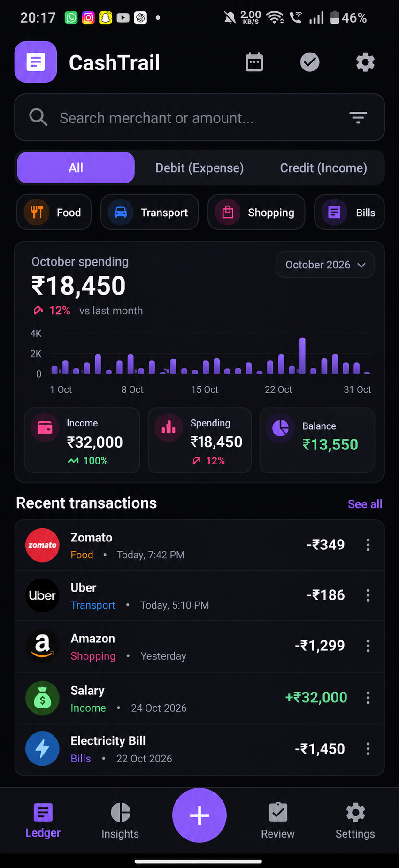399x868 pixels.
Task: Tap the purple plus add button
Action: tap(199, 815)
